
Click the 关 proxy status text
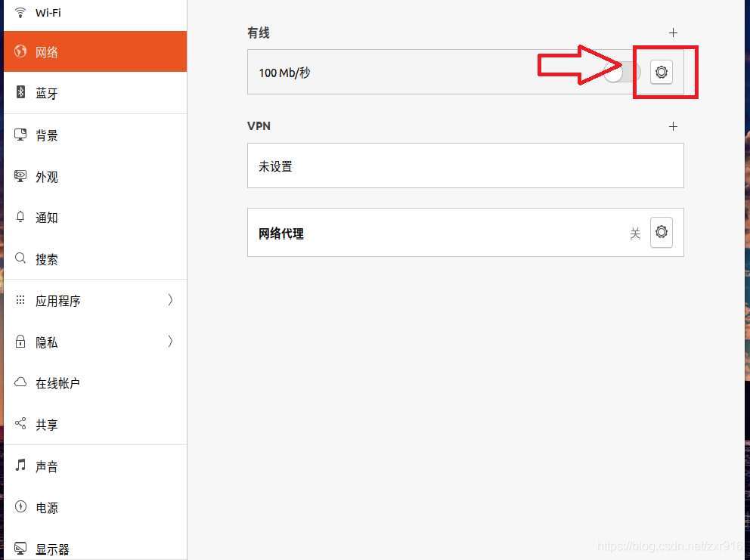(x=635, y=234)
